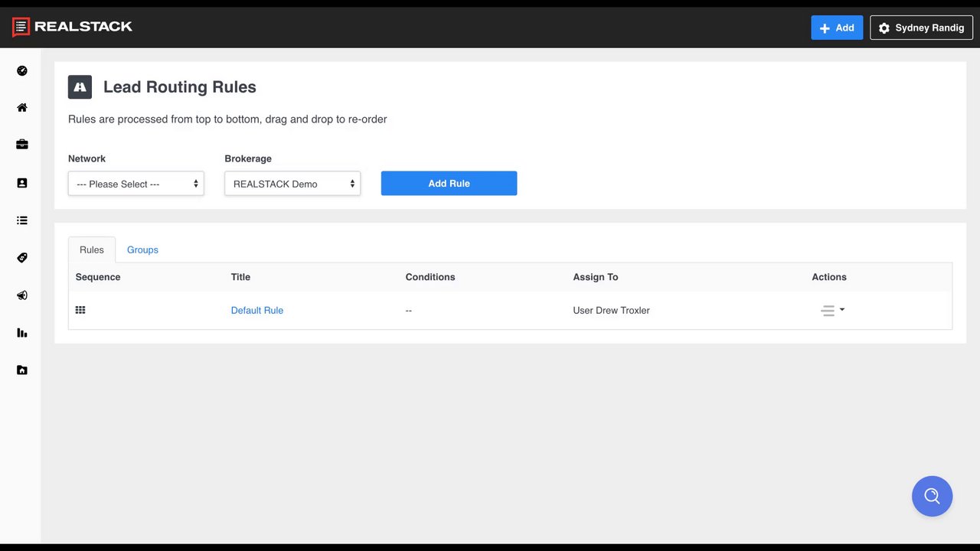Open the Default Rule link
Image resolution: width=980 pixels, height=551 pixels.
[257, 310]
